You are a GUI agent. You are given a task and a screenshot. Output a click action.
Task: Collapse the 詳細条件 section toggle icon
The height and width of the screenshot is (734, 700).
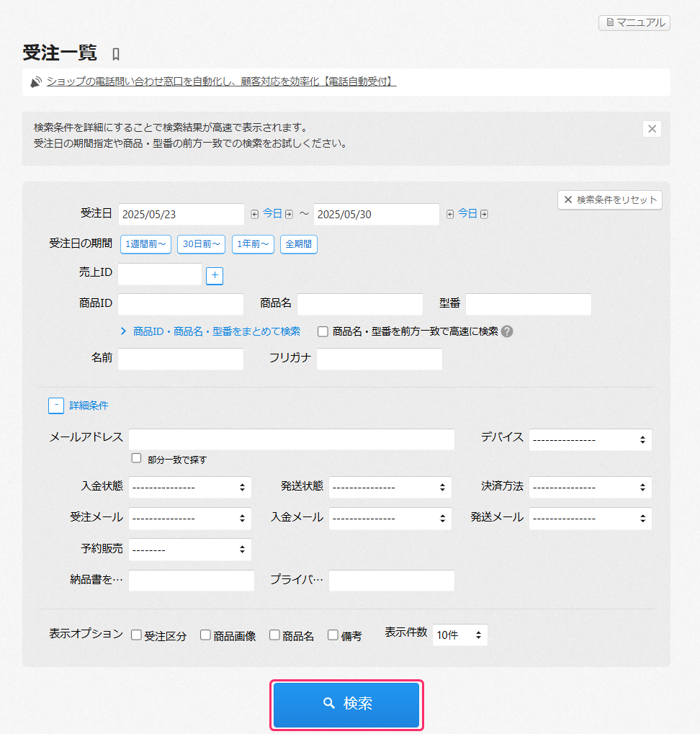click(x=56, y=406)
